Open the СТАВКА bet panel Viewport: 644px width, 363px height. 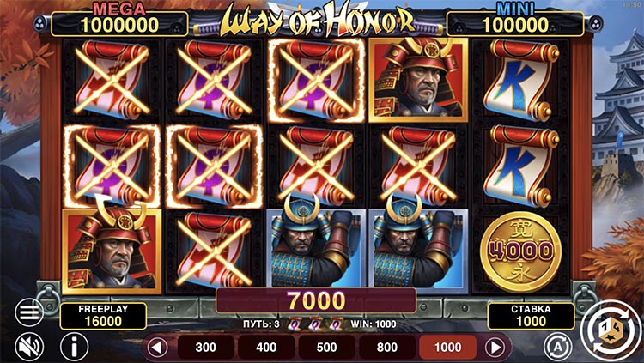click(531, 316)
